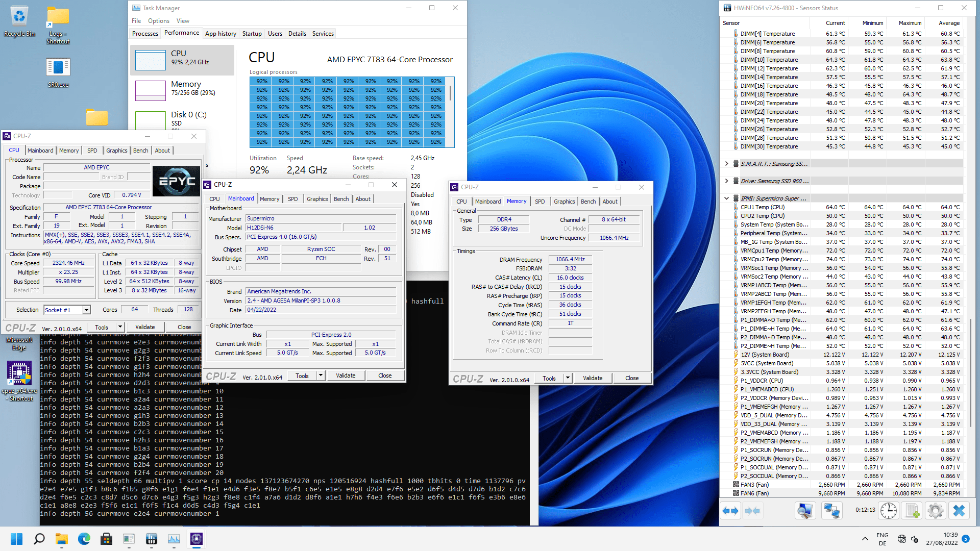Click Tools button in CPU-Z CPU window
The width and height of the screenshot is (980, 551).
(x=102, y=327)
